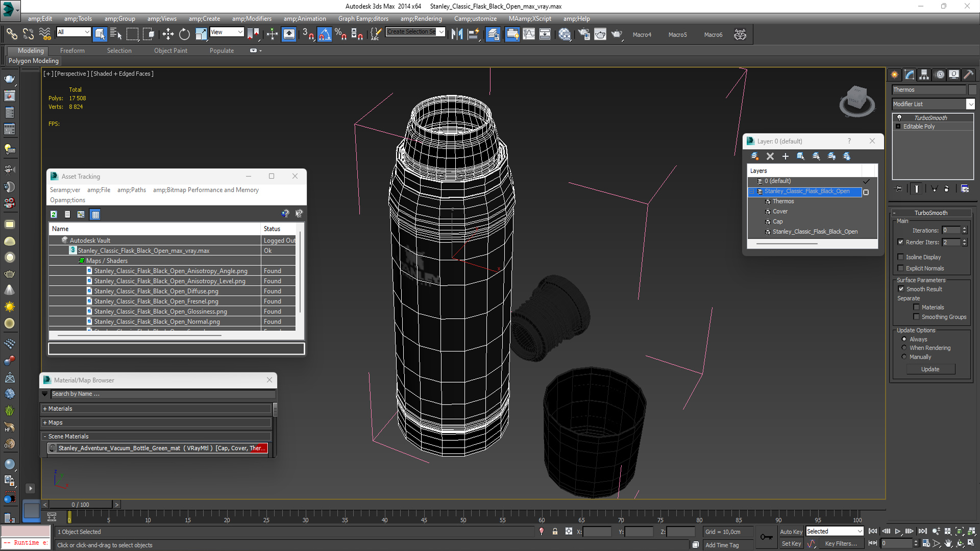Viewport: 980px width, 551px height.
Task: Click the Bind to Space Warp icon
Action: coord(45,34)
